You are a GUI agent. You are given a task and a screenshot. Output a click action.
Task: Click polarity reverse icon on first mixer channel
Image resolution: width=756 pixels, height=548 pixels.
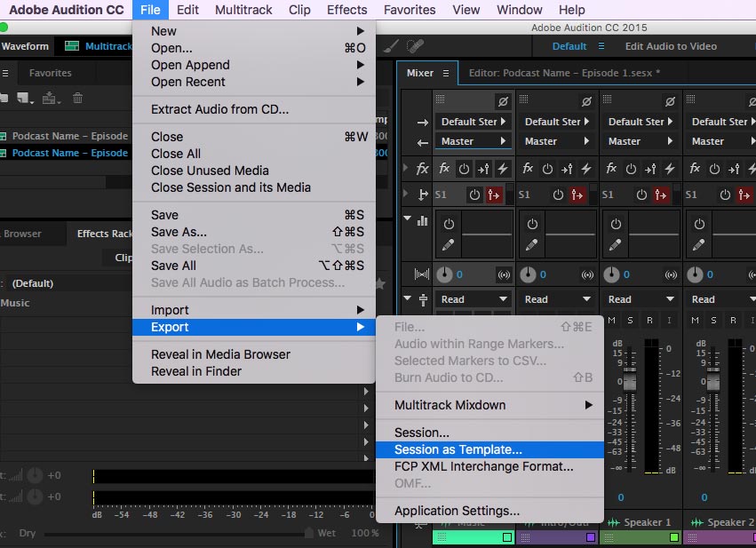coord(503,102)
